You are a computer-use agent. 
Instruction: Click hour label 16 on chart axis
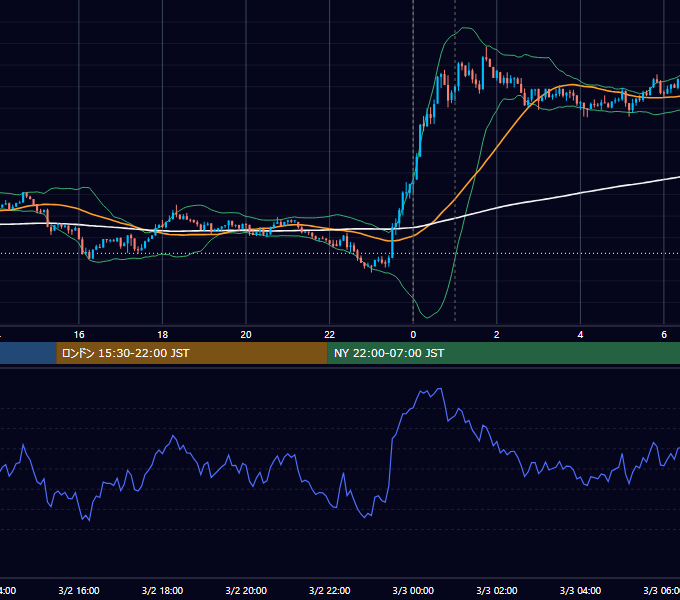pos(79,335)
